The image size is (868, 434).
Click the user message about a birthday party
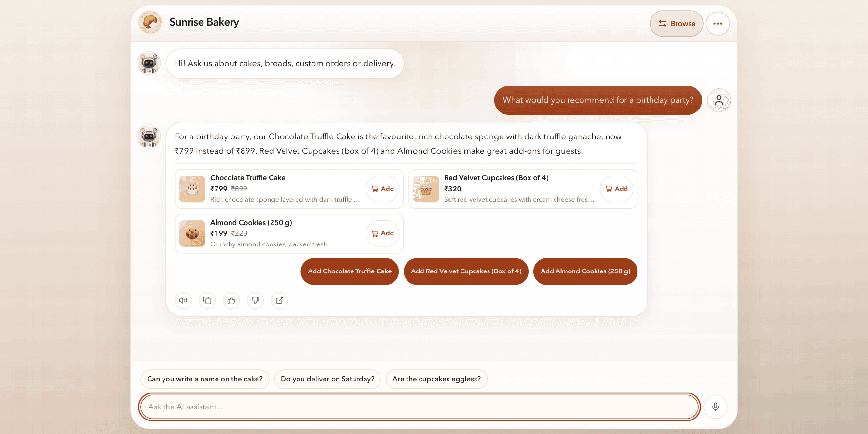598,100
